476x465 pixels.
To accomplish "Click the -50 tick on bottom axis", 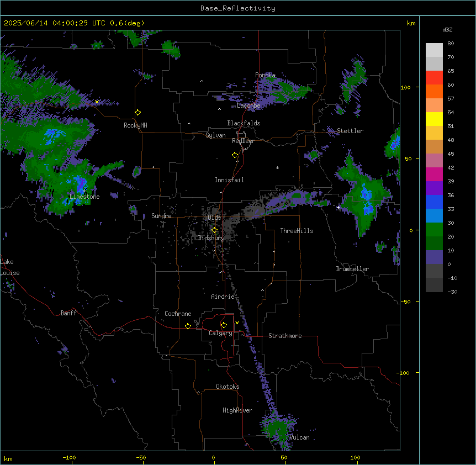I will pos(141,457).
